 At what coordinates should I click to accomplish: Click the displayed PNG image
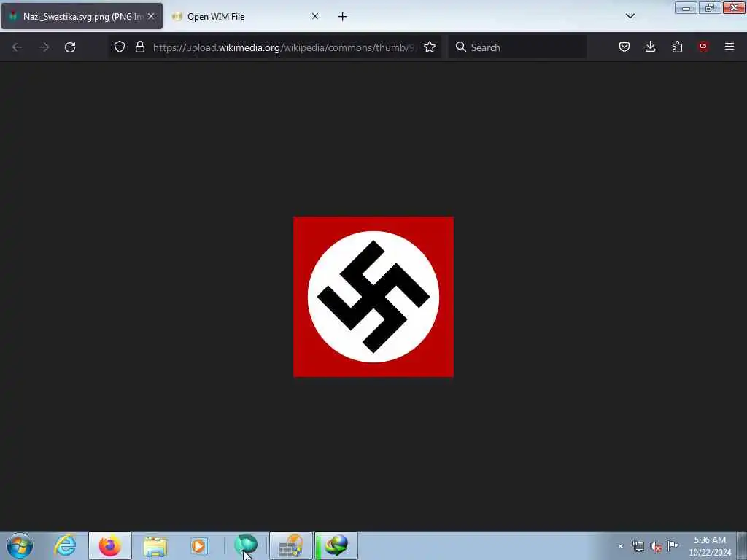pos(373,297)
